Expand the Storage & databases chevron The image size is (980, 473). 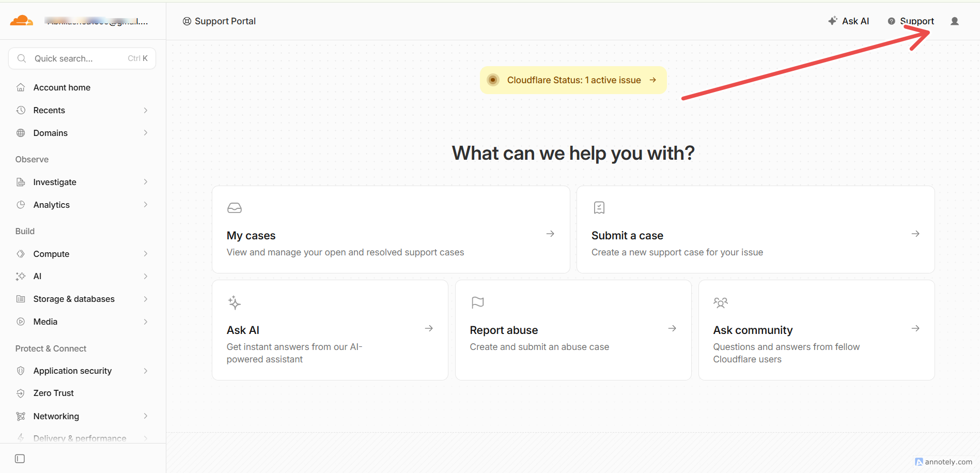pyautogui.click(x=146, y=299)
